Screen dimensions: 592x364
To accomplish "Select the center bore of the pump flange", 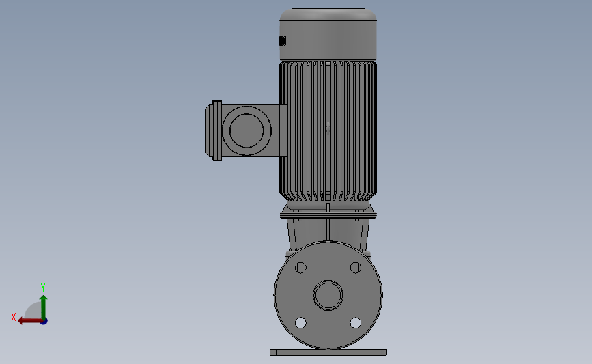I will tap(328, 295).
